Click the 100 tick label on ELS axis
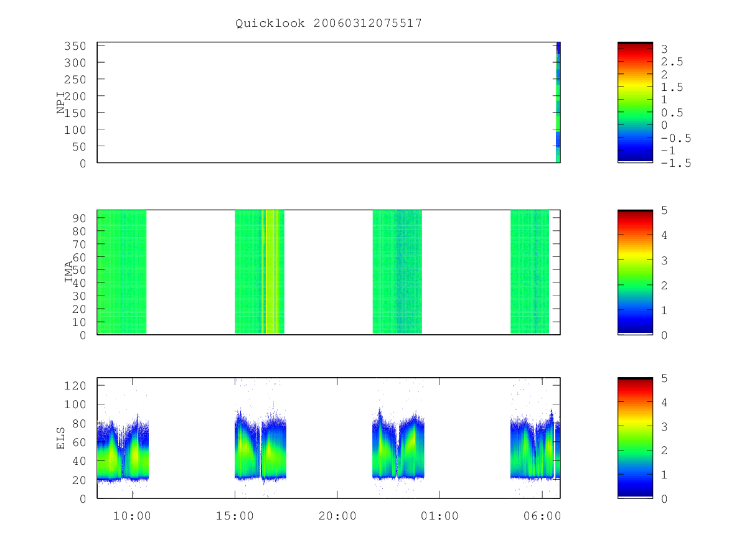 [x=75, y=404]
